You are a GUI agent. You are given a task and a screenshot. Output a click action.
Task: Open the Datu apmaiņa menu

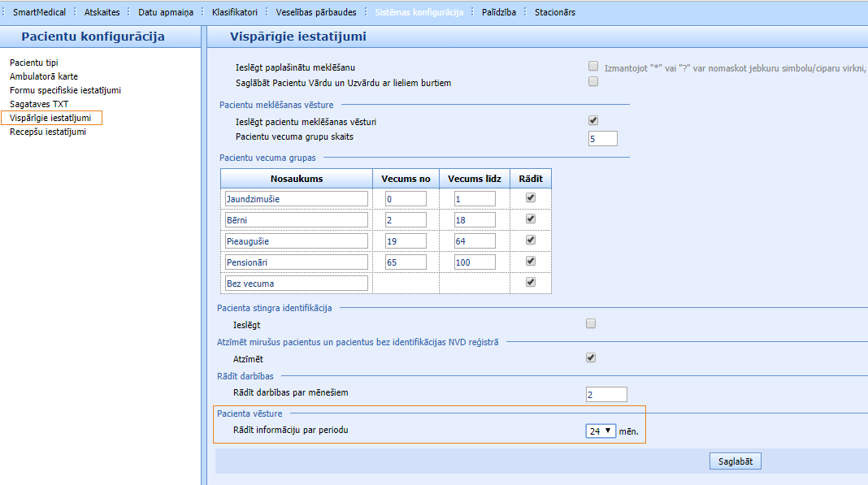click(x=165, y=12)
